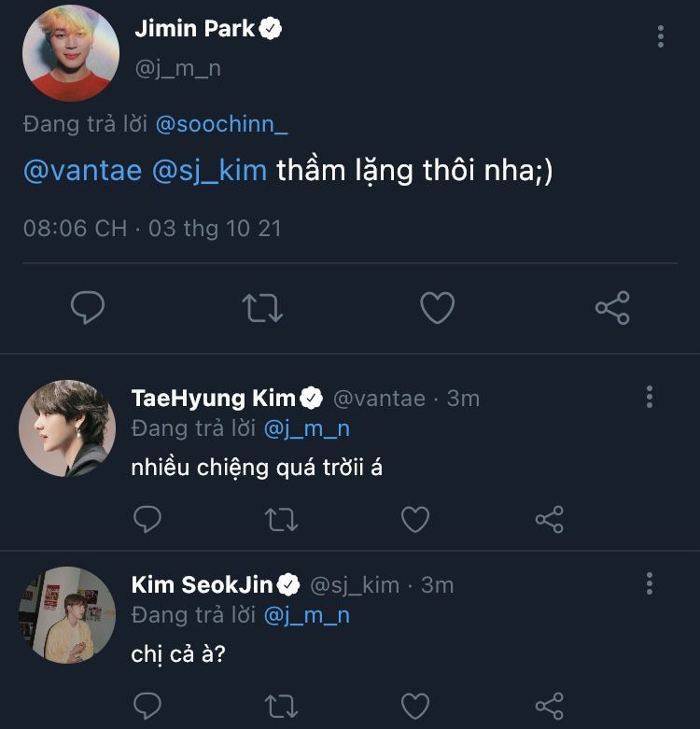The width and height of the screenshot is (700, 729).
Task: Like Kim SeokJin's reply
Action: tap(415, 705)
